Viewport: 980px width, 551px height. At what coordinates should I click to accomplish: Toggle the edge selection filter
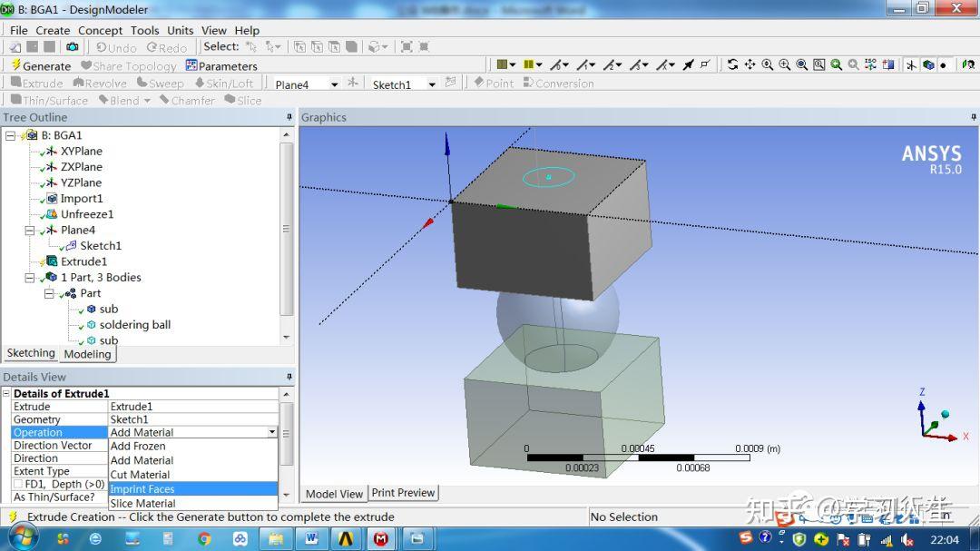317,47
